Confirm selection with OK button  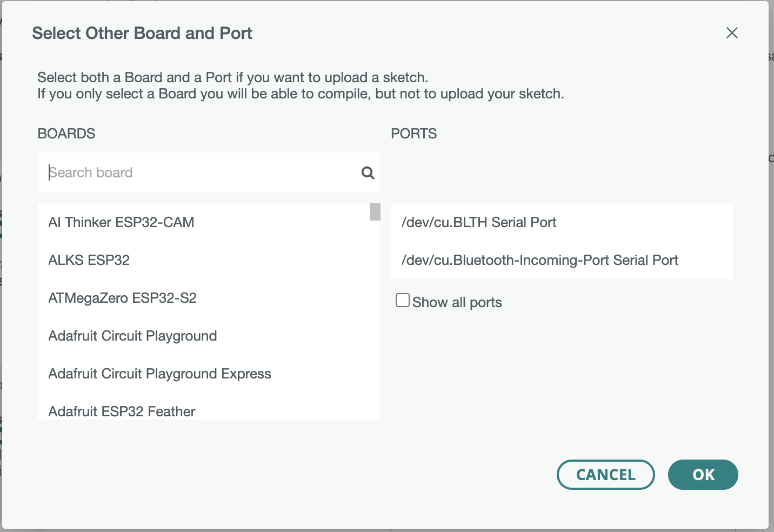pos(703,475)
